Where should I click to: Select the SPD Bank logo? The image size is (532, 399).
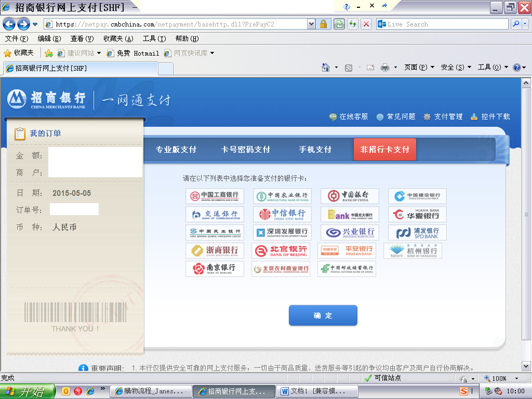click(417, 232)
